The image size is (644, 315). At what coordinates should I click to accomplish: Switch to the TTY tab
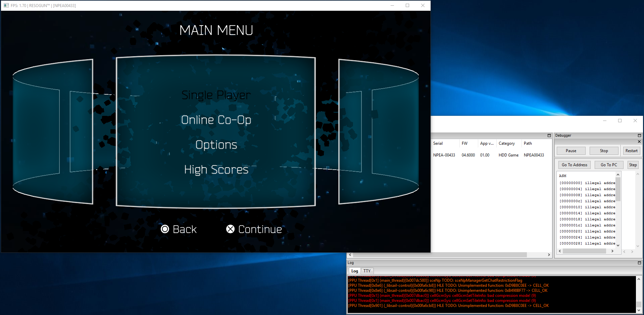click(367, 271)
